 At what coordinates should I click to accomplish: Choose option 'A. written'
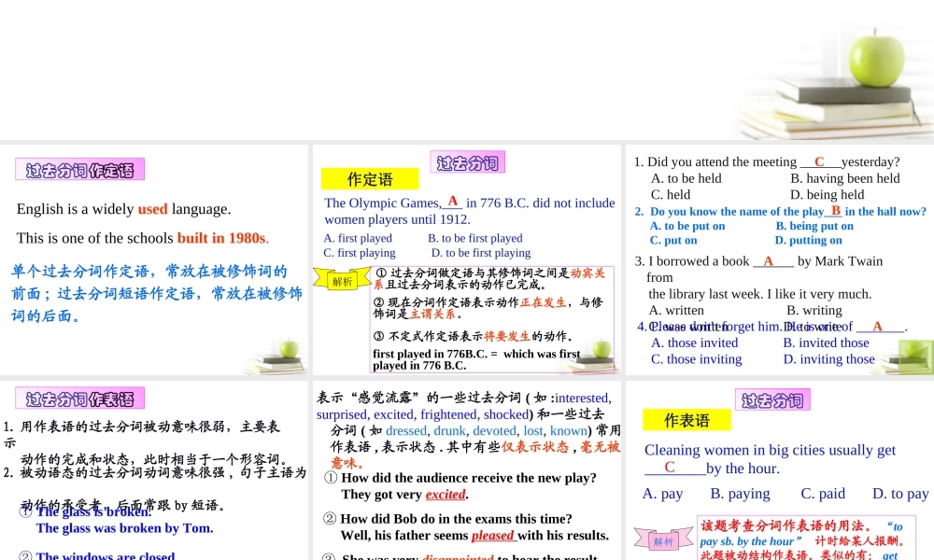coord(676,310)
